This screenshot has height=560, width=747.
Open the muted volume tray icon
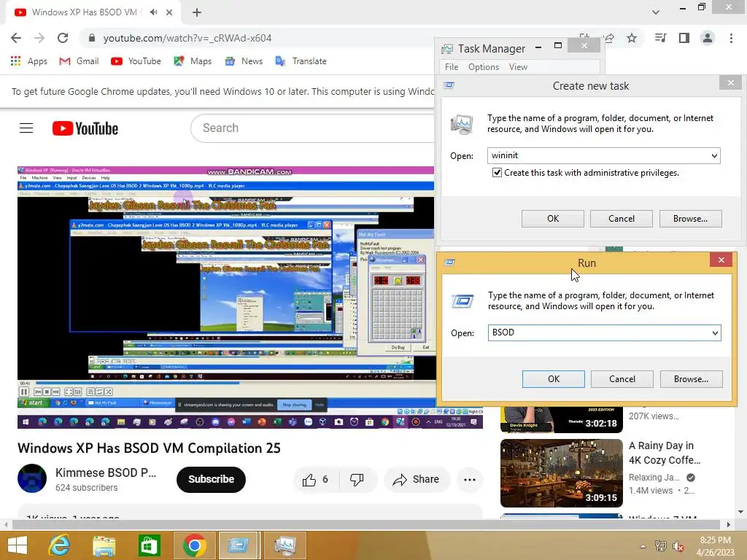[x=678, y=546]
